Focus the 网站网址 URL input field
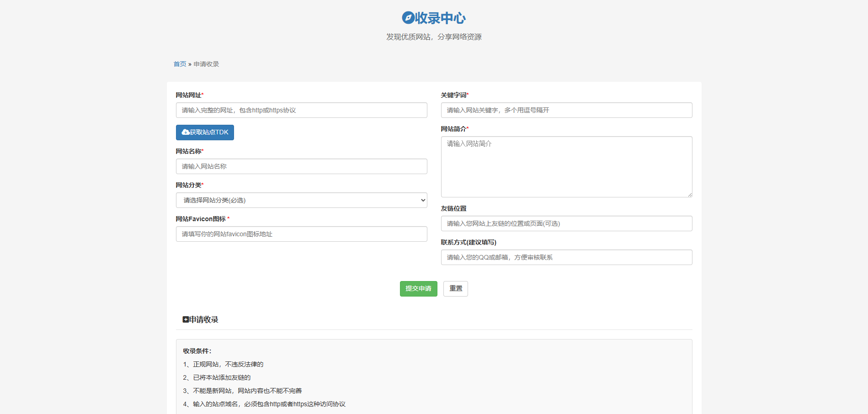 [x=301, y=110]
